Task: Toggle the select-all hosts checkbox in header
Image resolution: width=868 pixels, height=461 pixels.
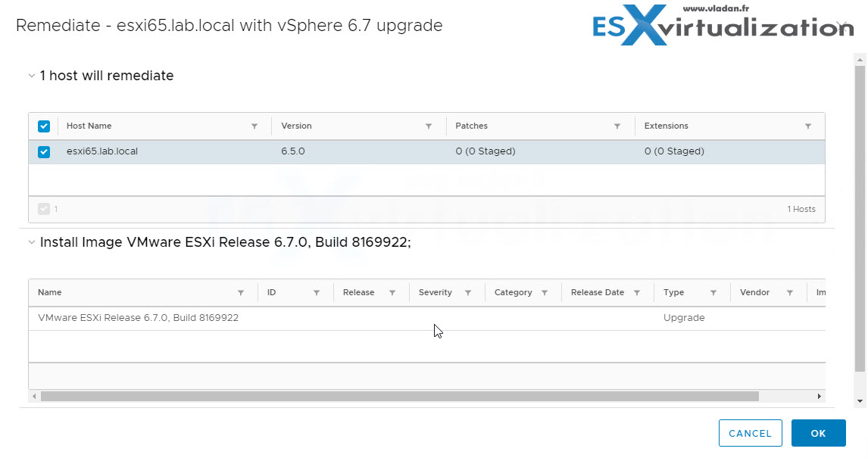Action: [x=44, y=126]
